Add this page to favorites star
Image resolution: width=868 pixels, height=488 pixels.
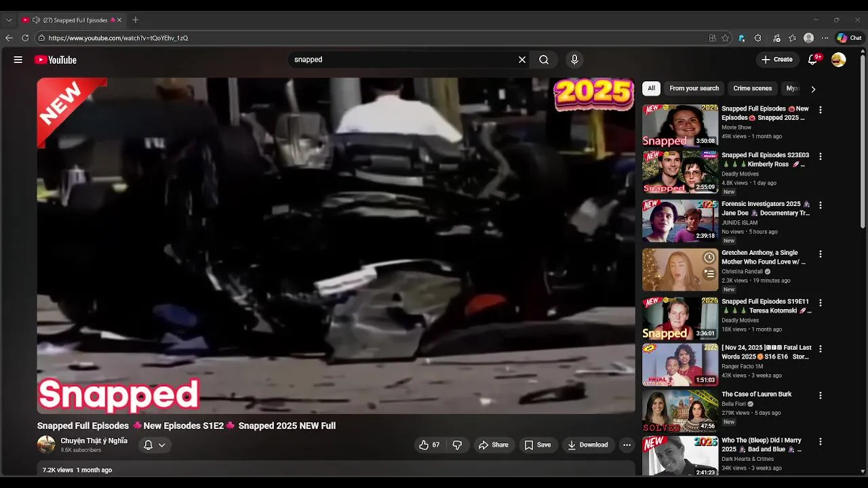[725, 38]
